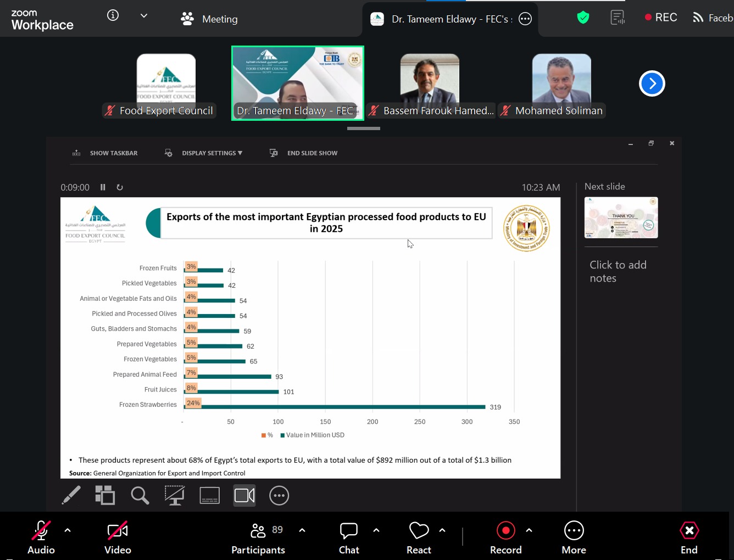The height and width of the screenshot is (560, 734).
Task: Pause the presentation timer
Action: pos(103,187)
